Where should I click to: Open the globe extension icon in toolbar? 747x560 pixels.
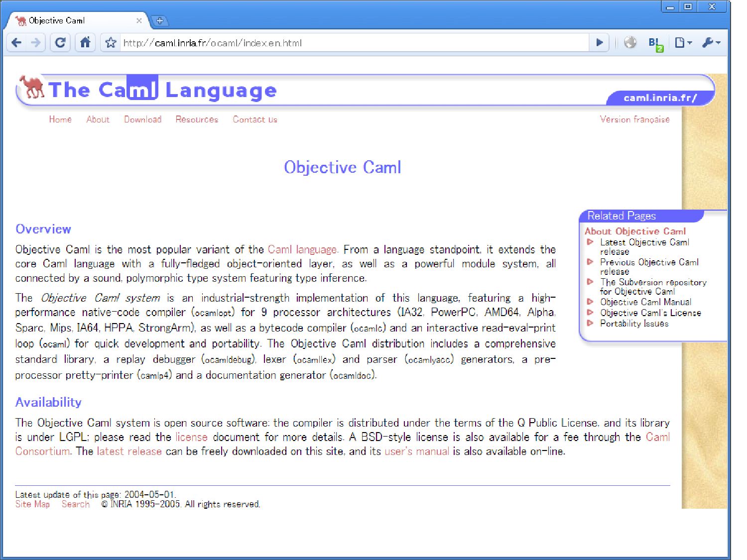(x=630, y=43)
